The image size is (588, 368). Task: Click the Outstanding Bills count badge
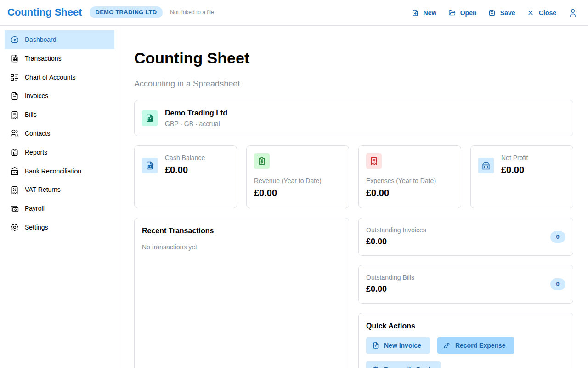(x=558, y=284)
